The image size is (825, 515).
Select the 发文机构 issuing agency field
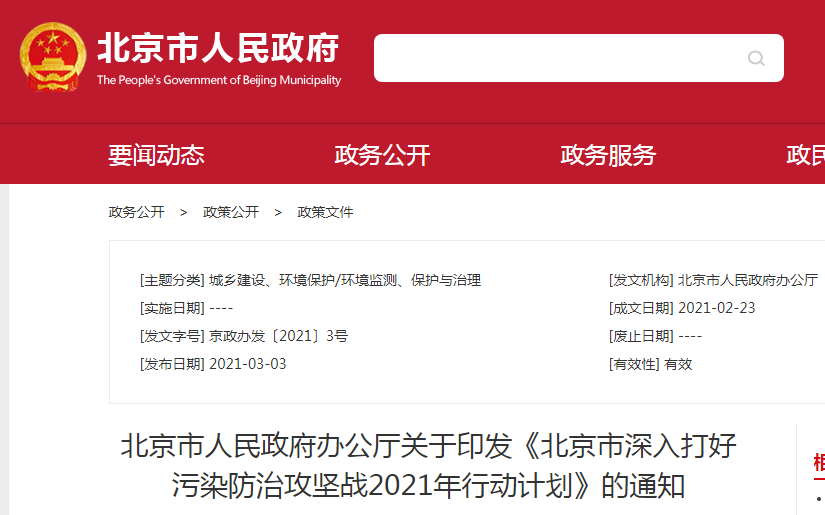coord(713,280)
